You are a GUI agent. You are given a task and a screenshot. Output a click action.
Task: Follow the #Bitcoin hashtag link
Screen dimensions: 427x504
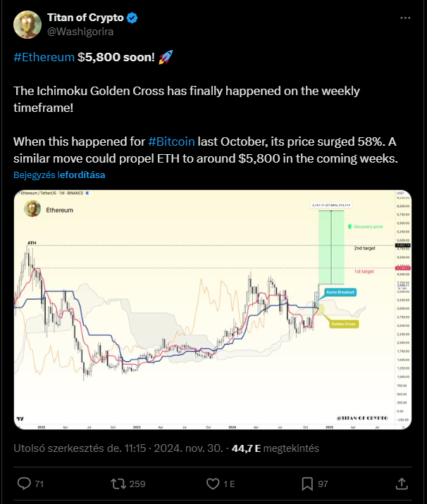click(x=171, y=141)
